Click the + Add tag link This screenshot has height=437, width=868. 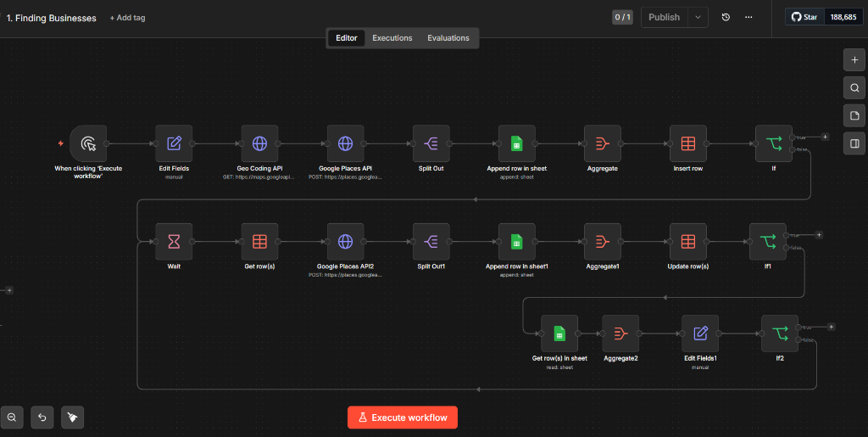click(x=127, y=18)
